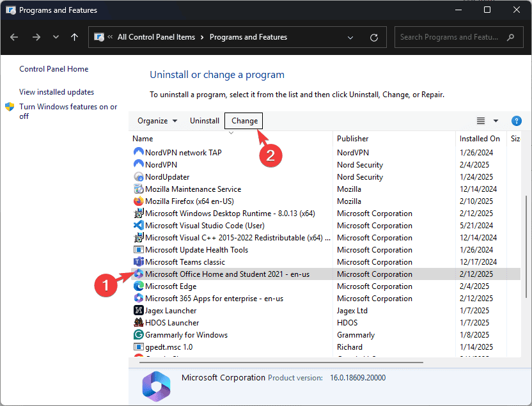This screenshot has width=532, height=406.
Task: Click Jagex Ltd publisher cell
Action: coord(352,311)
